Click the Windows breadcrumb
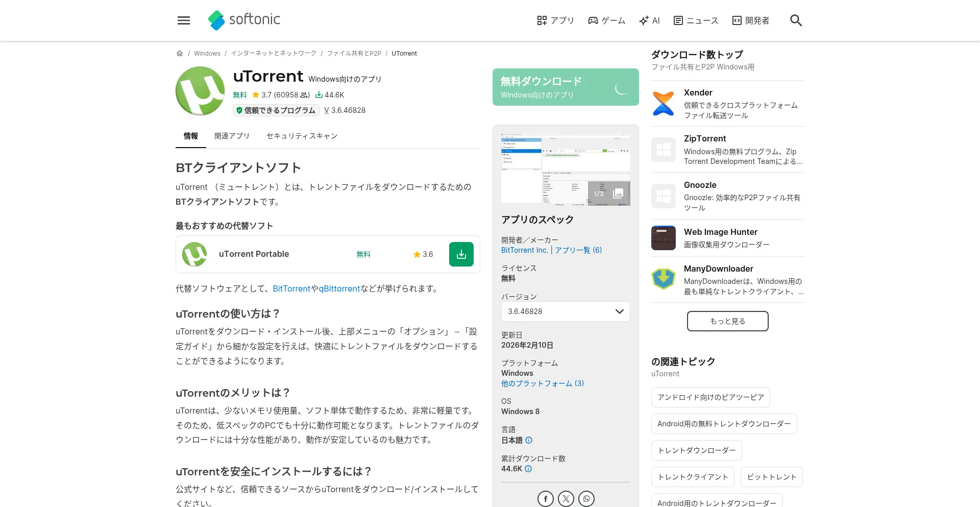 [207, 53]
